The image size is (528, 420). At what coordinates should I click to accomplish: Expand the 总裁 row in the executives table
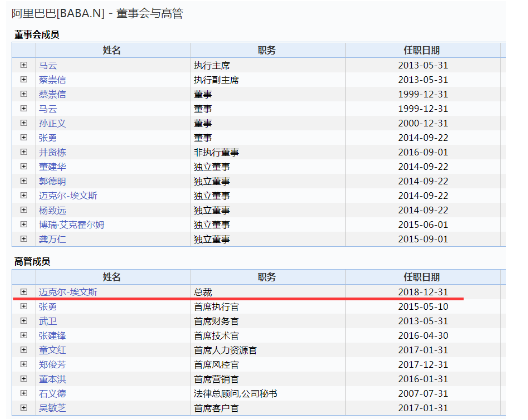pos(23,292)
